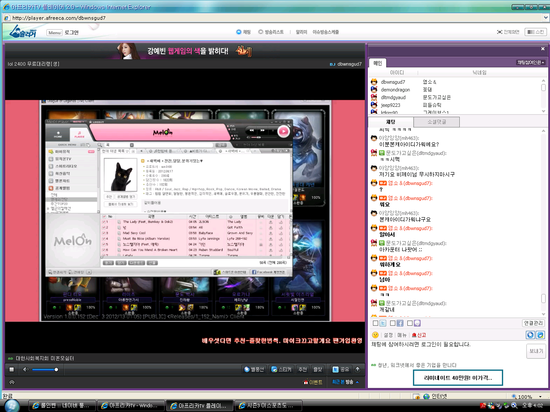
Task: Click the 닉네임 column header
Action: (x=479, y=73)
